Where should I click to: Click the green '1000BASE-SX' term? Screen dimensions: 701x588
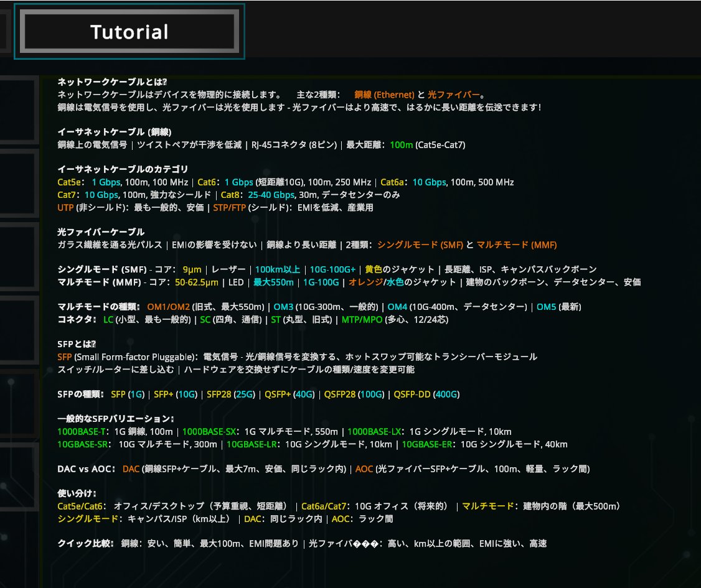[x=209, y=432]
